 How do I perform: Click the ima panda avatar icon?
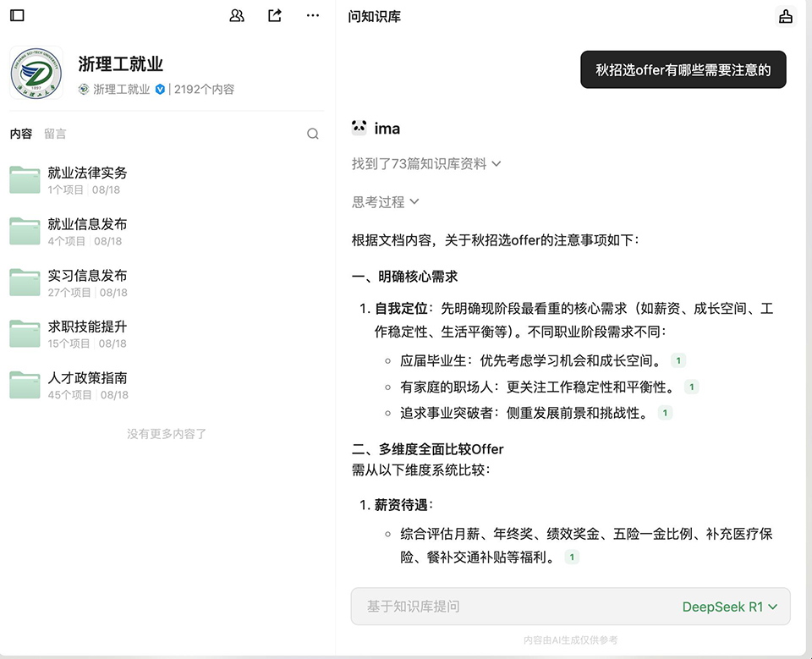tap(359, 129)
